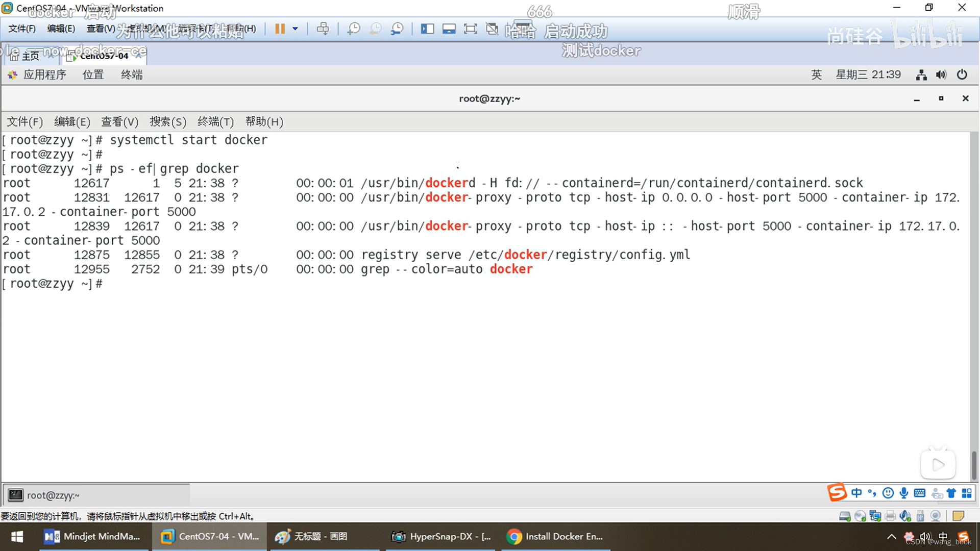
Task: Open terminal 查看(V) menu
Action: point(119,122)
